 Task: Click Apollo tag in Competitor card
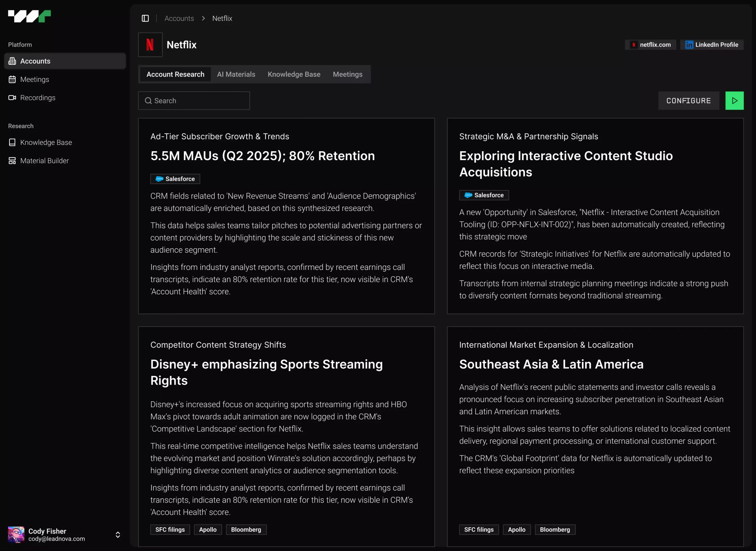(x=208, y=530)
